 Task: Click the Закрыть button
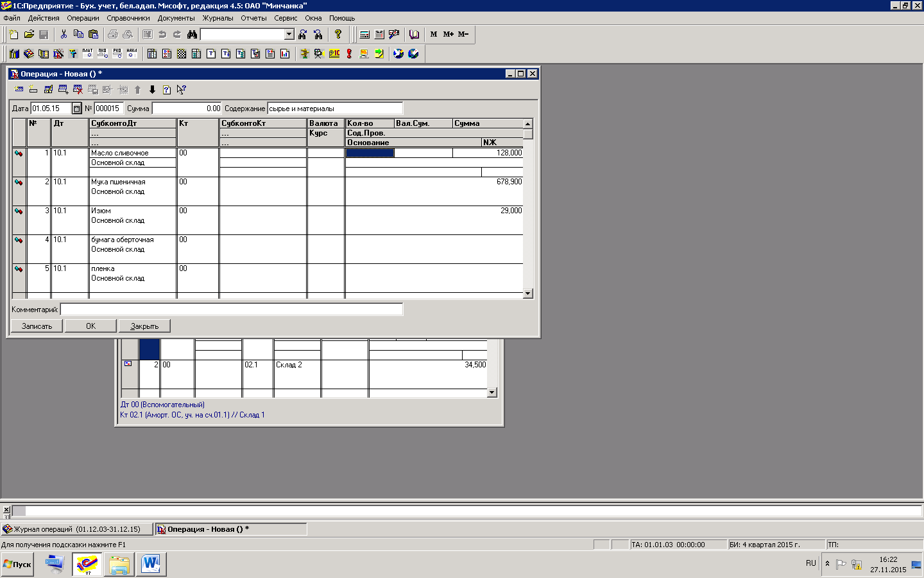pyautogui.click(x=144, y=326)
